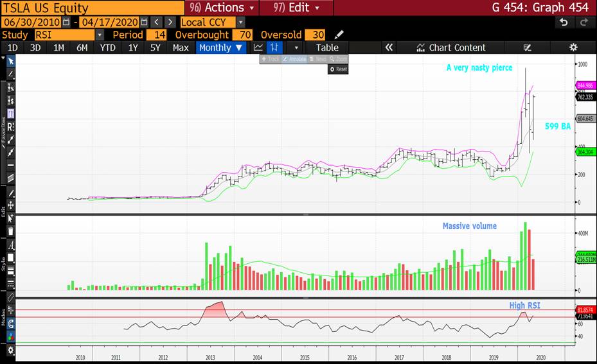Switch to bar chart type
This screenshot has height=364, width=597.
(x=274, y=48)
